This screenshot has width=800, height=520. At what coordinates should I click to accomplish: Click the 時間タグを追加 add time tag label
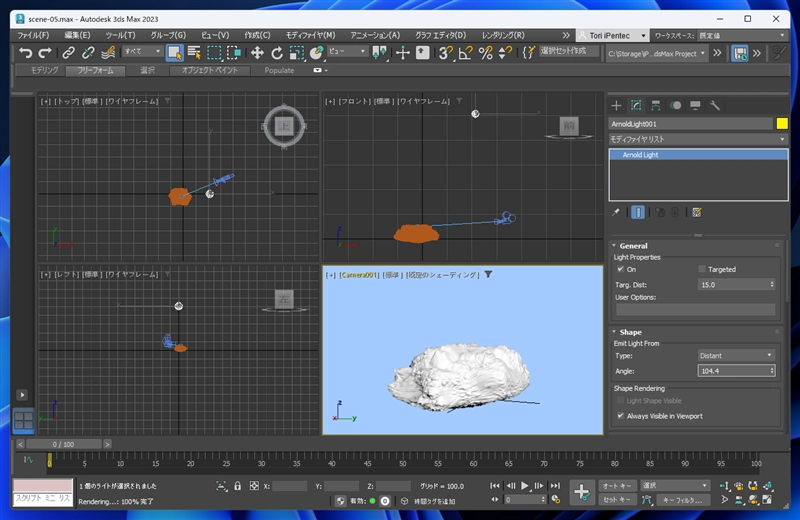click(434, 501)
